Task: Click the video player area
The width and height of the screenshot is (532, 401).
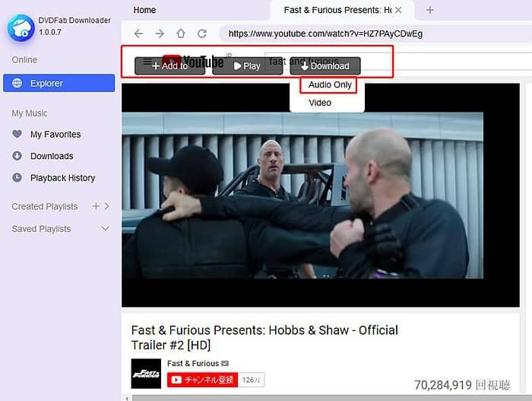Action: [321, 195]
